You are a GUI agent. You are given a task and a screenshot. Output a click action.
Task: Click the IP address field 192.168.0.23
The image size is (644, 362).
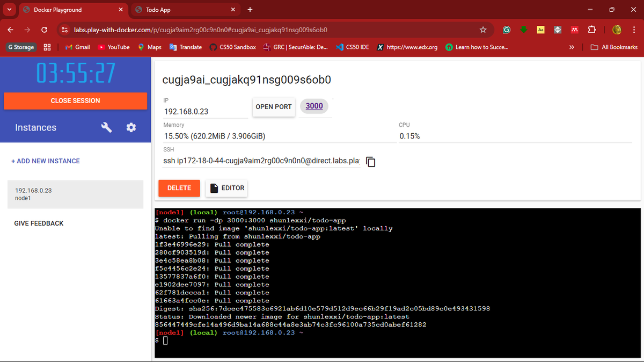(206, 112)
